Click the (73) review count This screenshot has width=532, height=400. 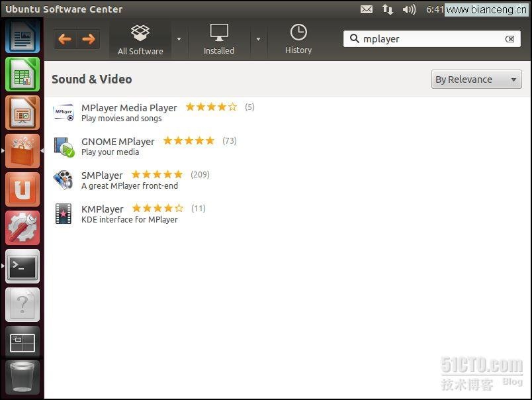pyautogui.click(x=230, y=140)
